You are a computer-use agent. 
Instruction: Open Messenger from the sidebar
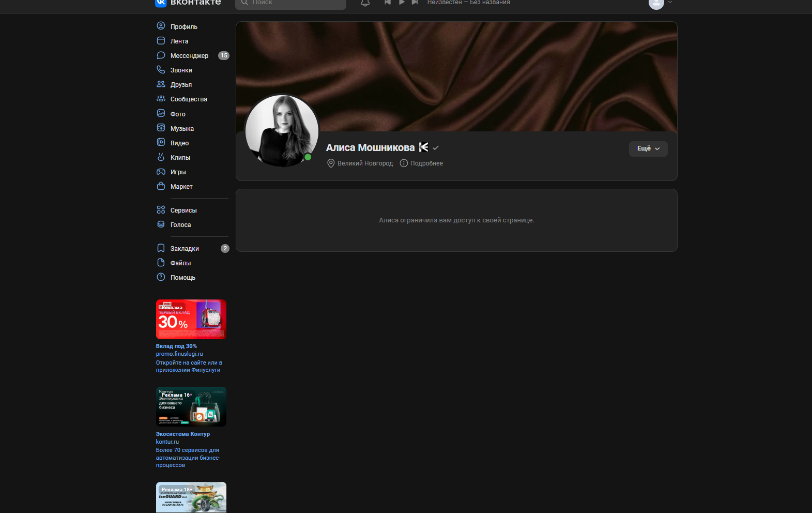pyautogui.click(x=189, y=56)
